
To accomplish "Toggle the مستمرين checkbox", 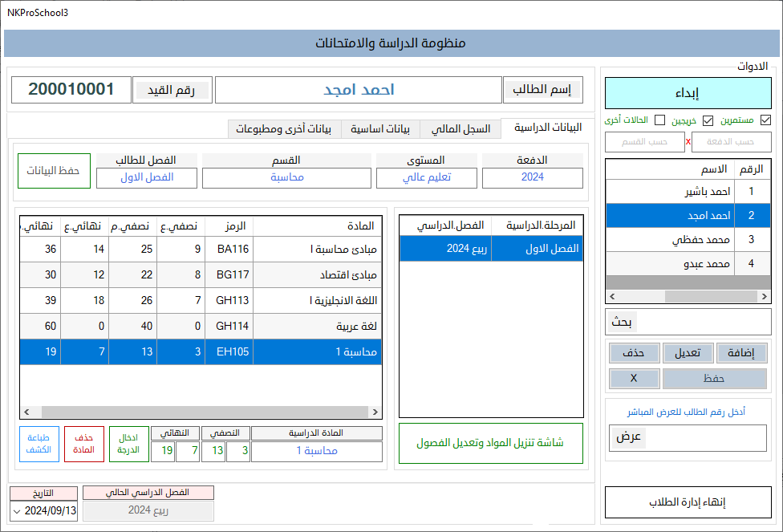I will pos(765,120).
